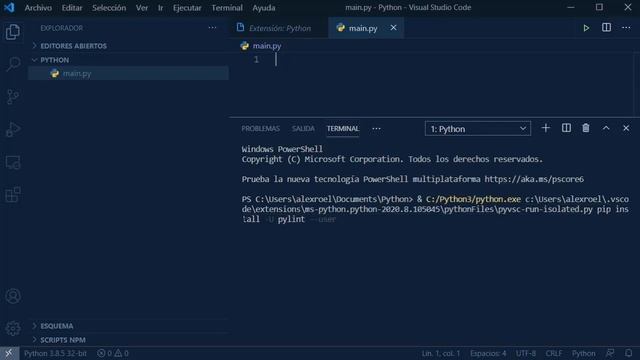Open the Manage gear icon

pos(13,328)
